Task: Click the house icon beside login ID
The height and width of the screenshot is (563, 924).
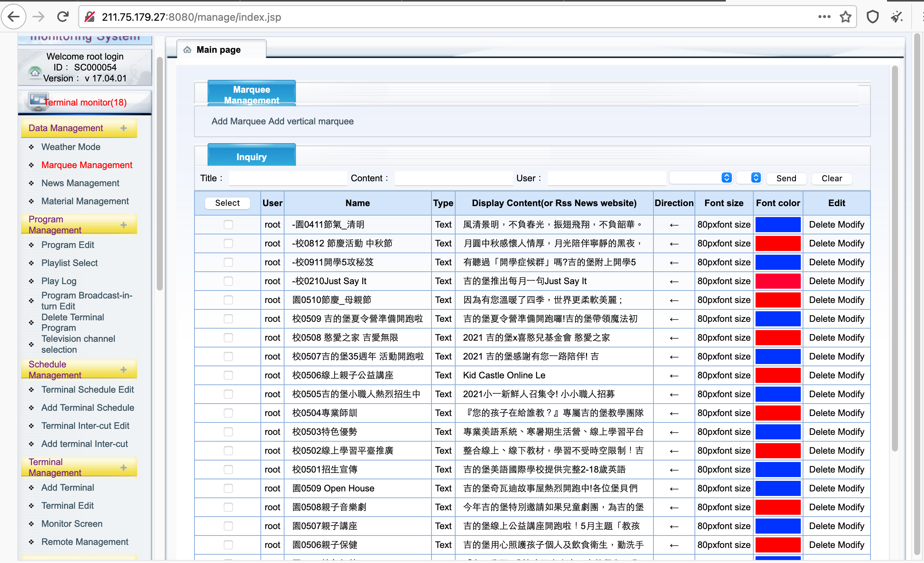Action: [x=35, y=72]
